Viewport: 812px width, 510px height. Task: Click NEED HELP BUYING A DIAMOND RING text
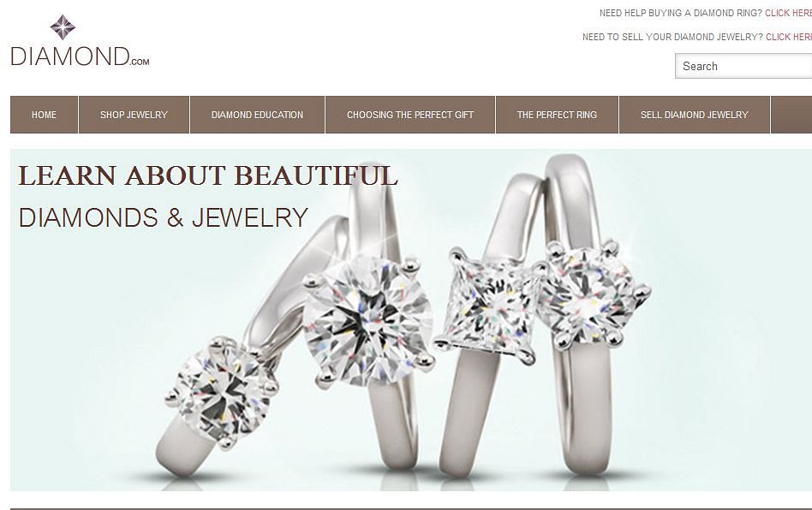coord(680,13)
